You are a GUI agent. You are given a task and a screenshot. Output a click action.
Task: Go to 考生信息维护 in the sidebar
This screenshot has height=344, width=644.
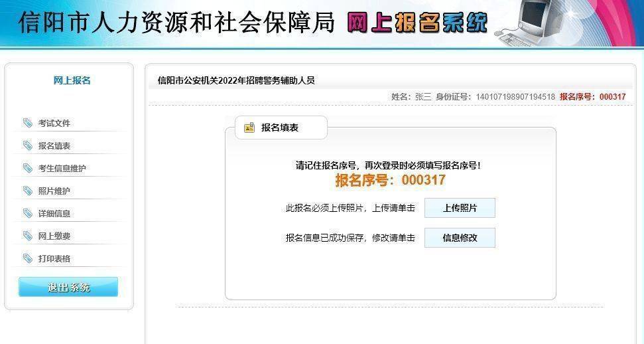click(x=62, y=169)
